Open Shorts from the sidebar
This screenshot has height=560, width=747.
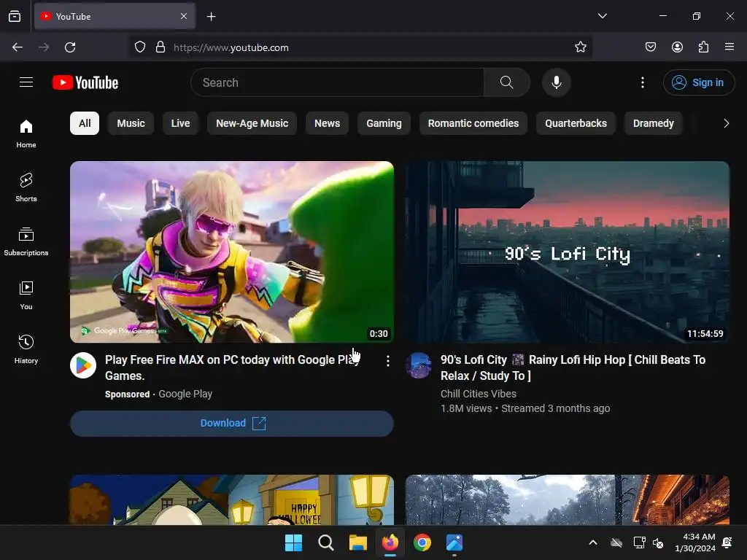pyautogui.click(x=26, y=187)
